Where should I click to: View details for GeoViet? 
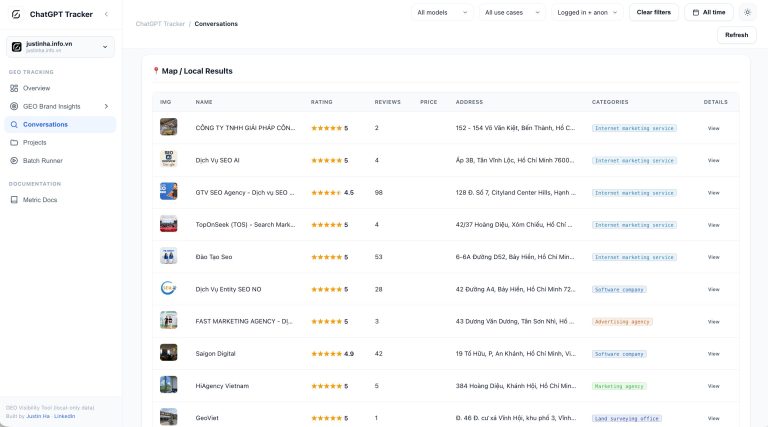click(714, 418)
